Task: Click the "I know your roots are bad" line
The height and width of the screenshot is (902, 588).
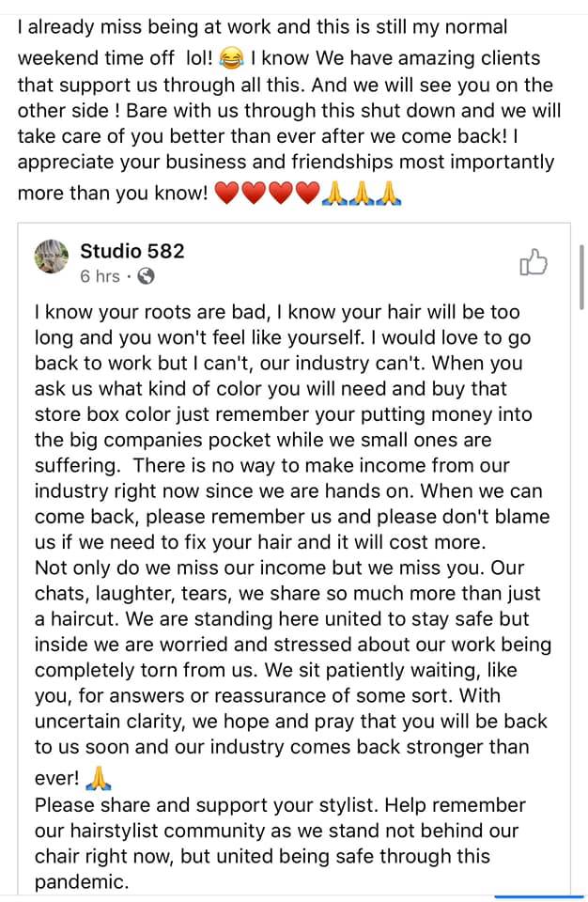Action: pos(277,311)
